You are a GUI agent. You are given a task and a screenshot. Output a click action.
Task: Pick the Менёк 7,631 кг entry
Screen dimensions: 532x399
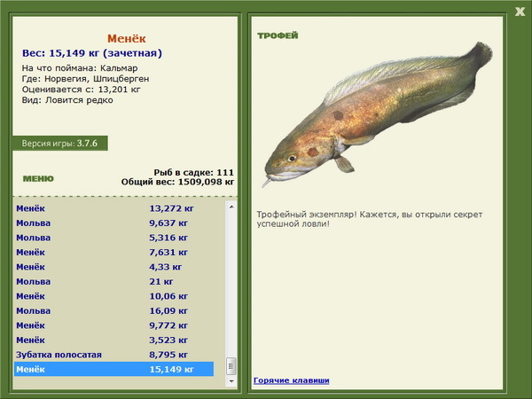click(113, 252)
